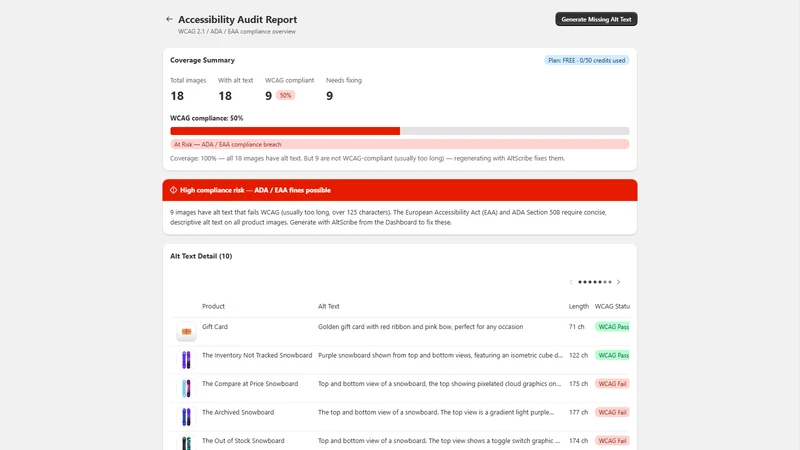Click alt text mentioning pixelated cloud graphics
800x450 pixels.
point(439,384)
